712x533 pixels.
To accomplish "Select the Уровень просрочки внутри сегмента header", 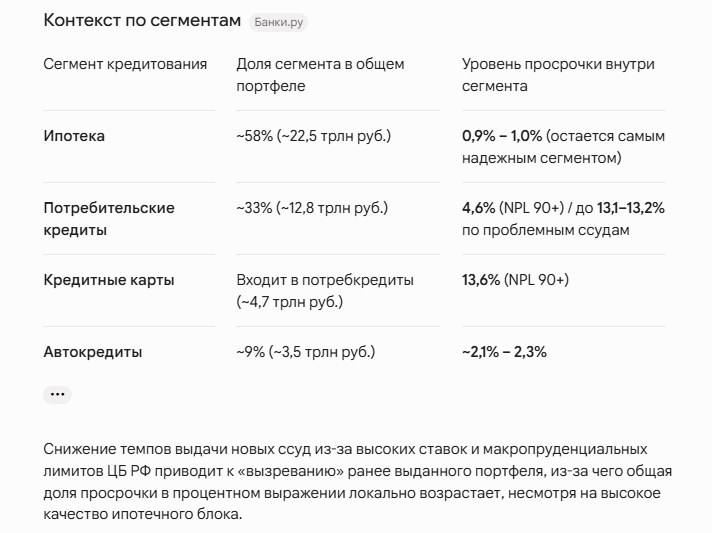I will (558, 75).
